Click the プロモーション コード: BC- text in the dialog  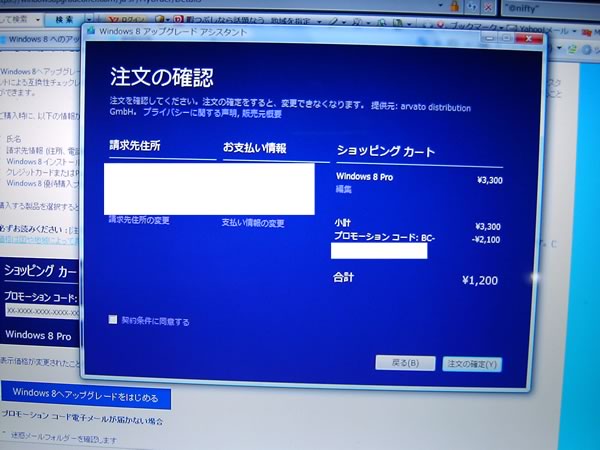point(384,236)
